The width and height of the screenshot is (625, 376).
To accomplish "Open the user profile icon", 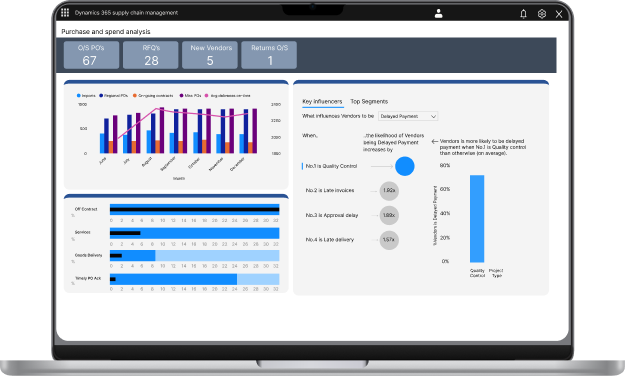I will (438, 14).
